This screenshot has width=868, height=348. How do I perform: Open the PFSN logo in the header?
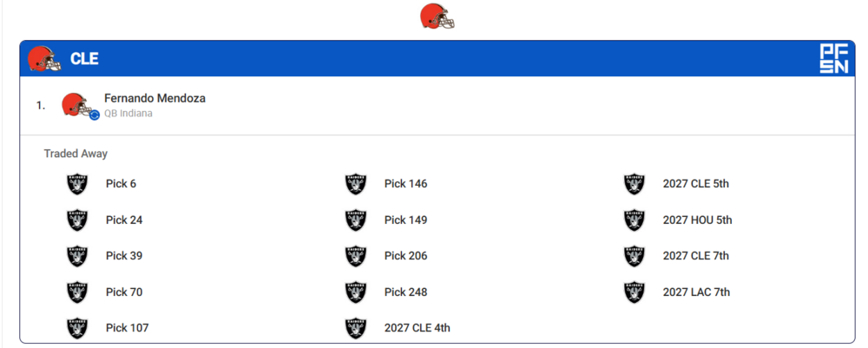833,59
